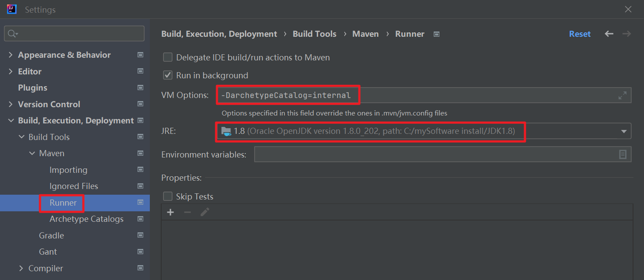This screenshot has height=280, width=644.
Task: Open Importing settings page
Action: [x=68, y=170]
